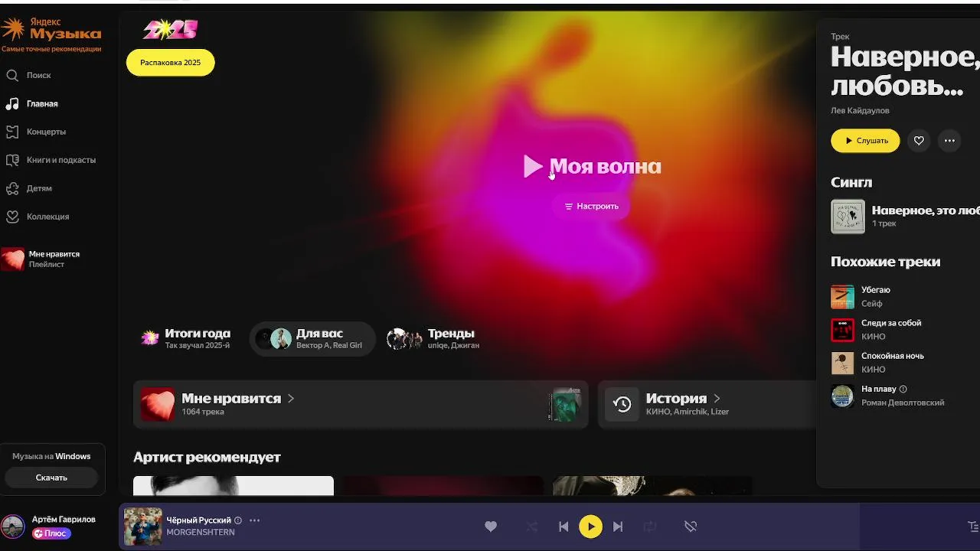Open Поиск from the sidebar
Image resolution: width=980 pixels, height=551 pixels.
pos(28,75)
